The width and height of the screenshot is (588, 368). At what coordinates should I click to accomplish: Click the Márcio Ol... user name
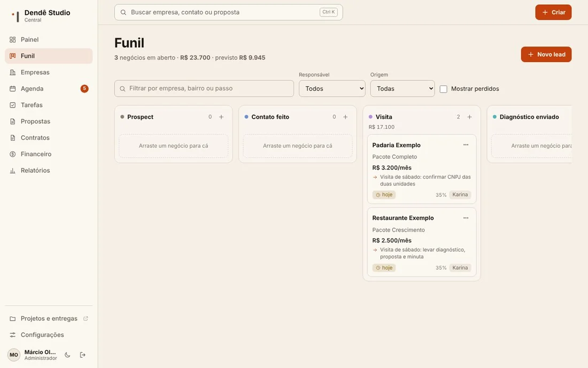point(40,352)
